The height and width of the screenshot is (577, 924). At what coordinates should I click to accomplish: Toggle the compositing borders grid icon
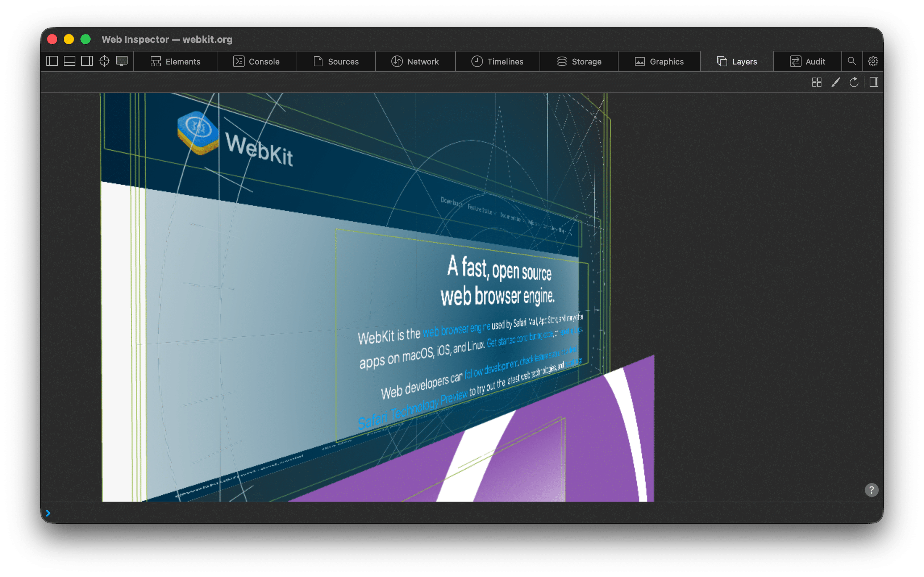point(817,82)
